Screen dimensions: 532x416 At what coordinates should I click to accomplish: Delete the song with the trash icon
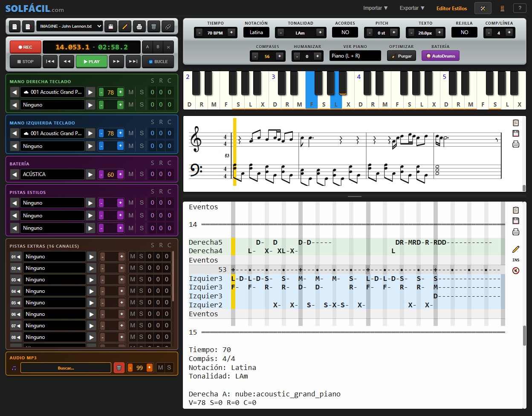click(x=154, y=26)
